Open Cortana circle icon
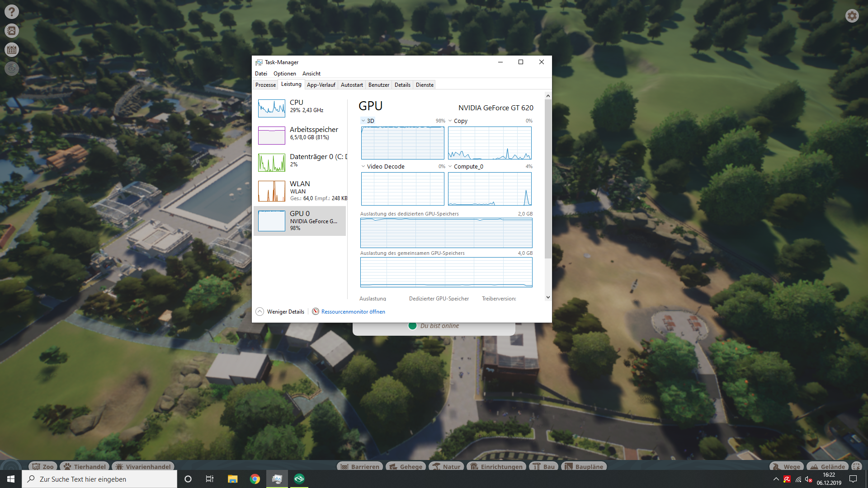This screenshot has width=868, height=488. pyautogui.click(x=188, y=479)
